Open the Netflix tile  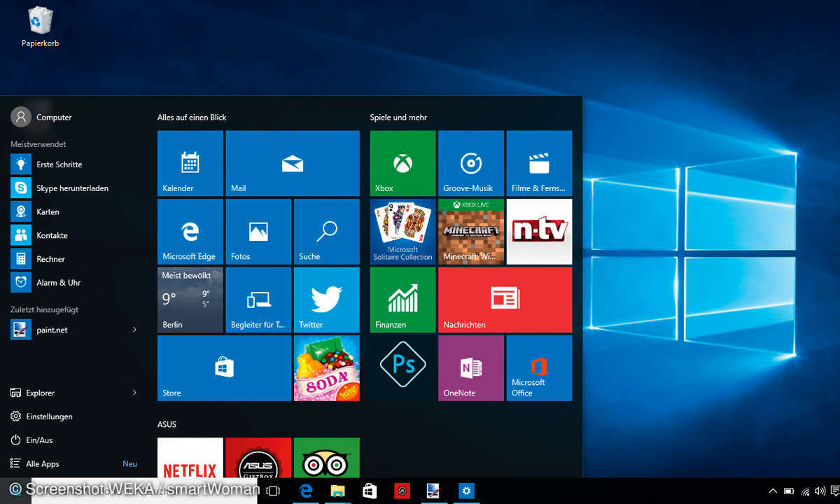pos(190,458)
